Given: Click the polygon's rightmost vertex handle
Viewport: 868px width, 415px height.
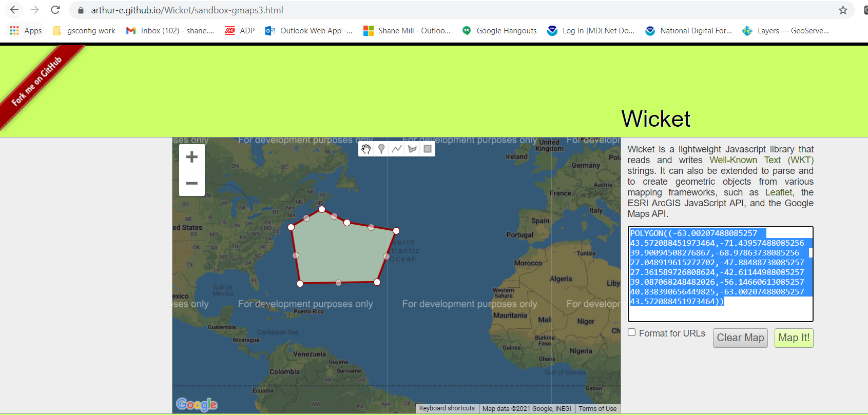Looking at the screenshot, I should [396, 231].
